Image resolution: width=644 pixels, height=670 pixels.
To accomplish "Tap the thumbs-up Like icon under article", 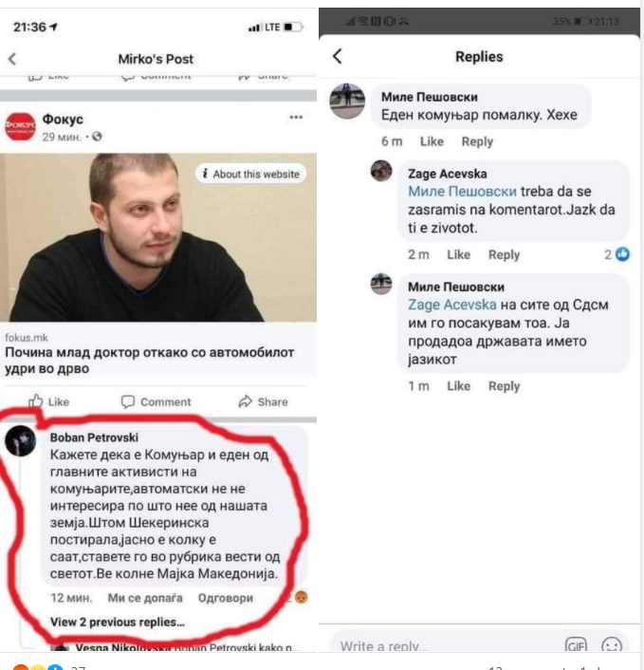I will tap(36, 401).
